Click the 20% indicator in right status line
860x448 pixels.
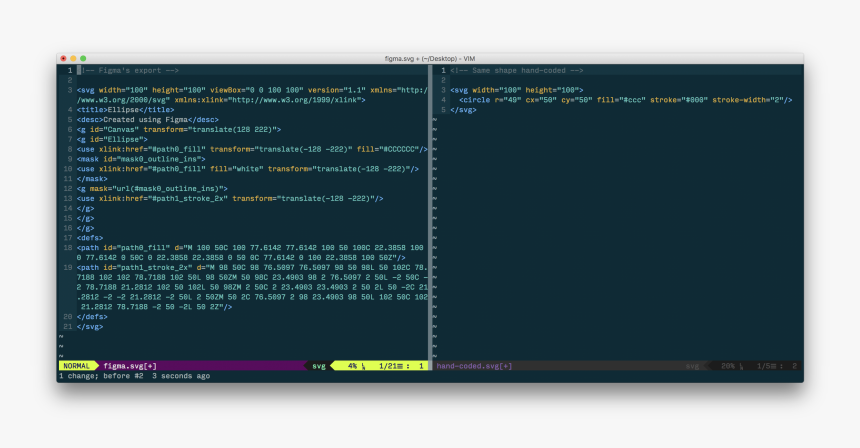728,366
